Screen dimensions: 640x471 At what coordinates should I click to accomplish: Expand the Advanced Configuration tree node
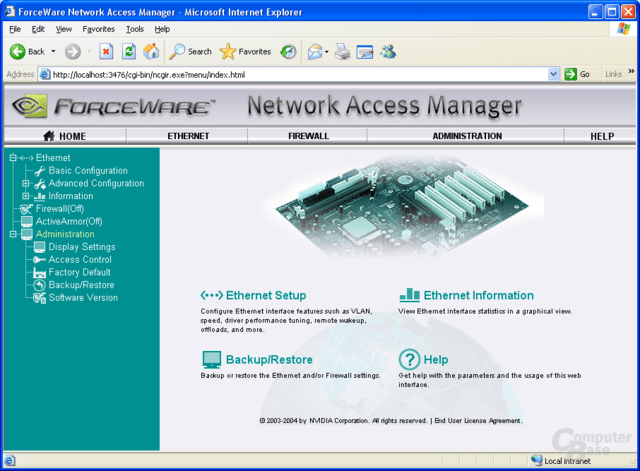point(26,183)
